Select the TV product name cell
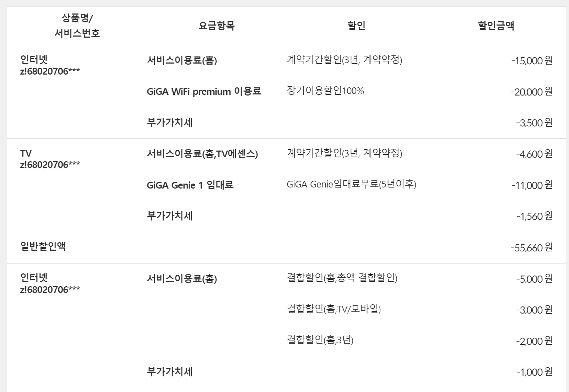The height and width of the screenshot is (392, 569). [x=26, y=154]
